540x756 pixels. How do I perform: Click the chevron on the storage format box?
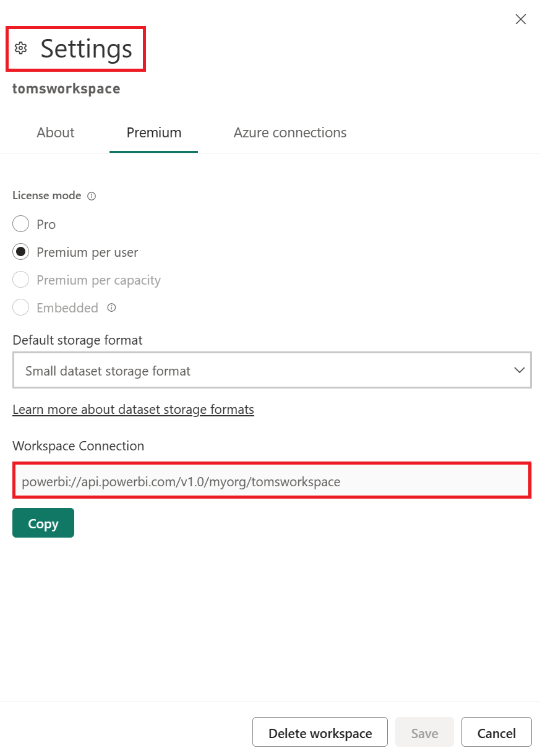coord(520,370)
